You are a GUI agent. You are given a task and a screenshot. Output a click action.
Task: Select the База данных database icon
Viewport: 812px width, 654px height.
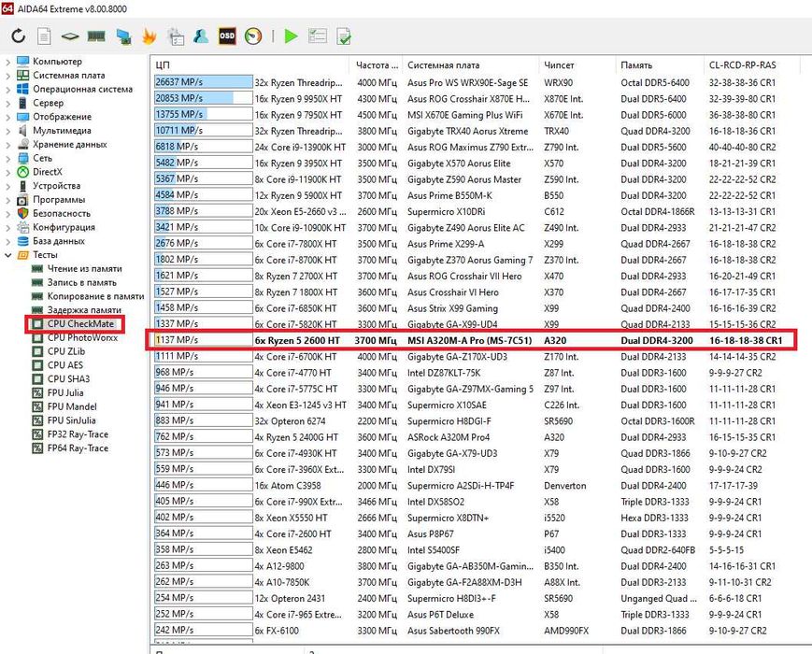click(22, 241)
